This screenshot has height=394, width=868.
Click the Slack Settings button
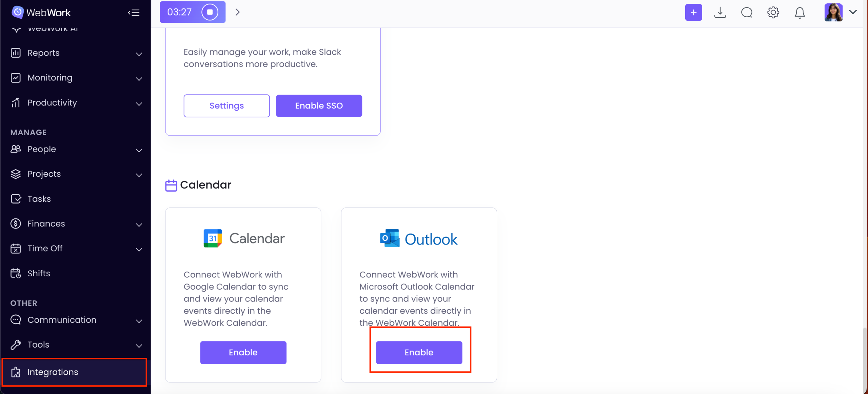tap(226, 106)
